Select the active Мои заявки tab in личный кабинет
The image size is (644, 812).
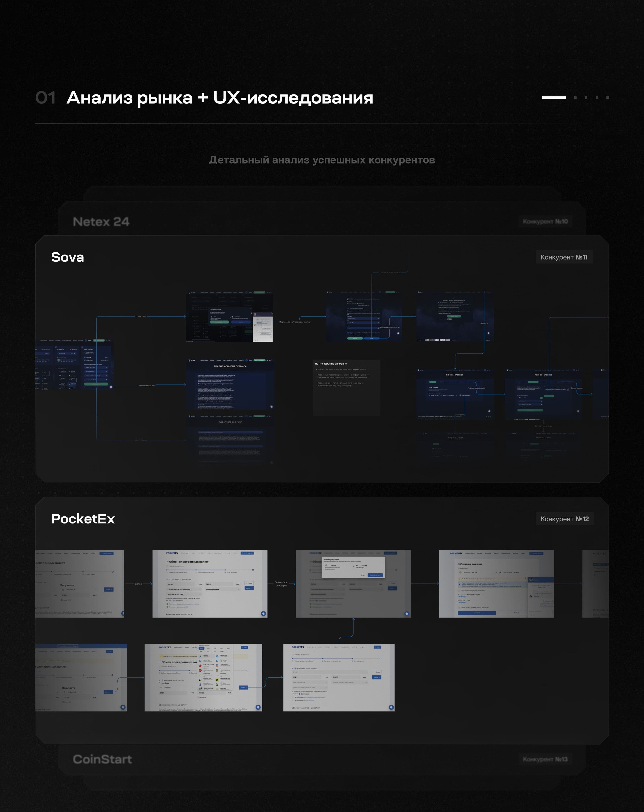pos(432,382)
